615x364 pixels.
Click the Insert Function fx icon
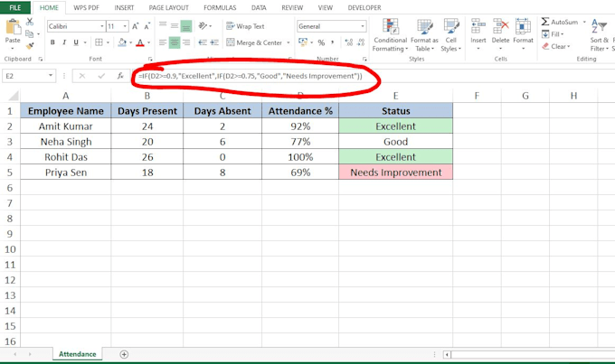pos(120,76)
